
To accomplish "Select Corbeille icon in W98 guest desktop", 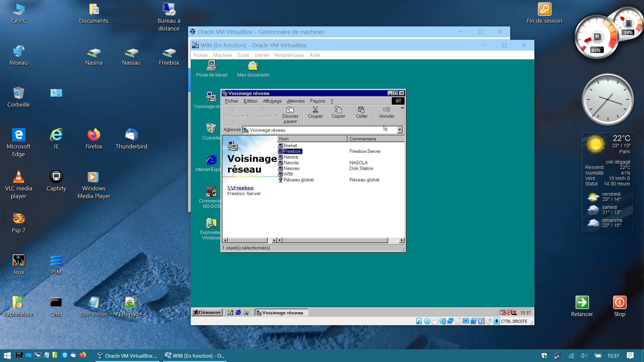I will click(211, 131).
